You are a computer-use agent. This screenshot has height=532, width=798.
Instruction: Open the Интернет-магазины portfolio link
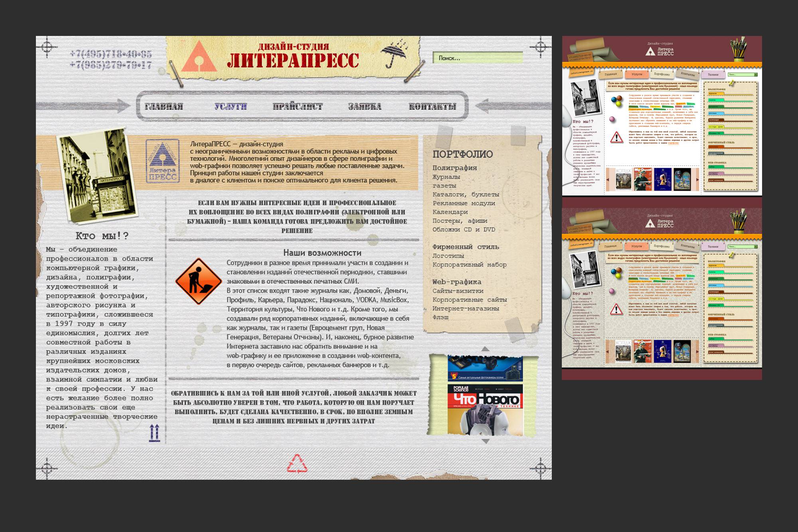[x=466, y=309]
